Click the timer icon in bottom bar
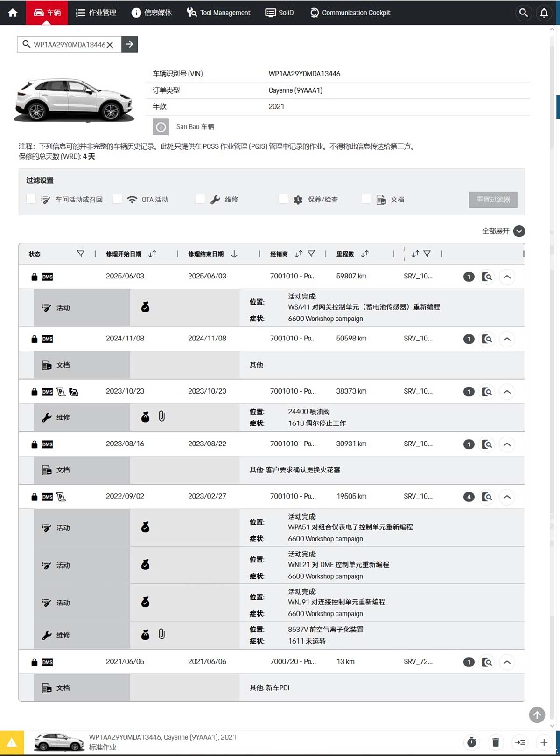This screenshot has height=756, width=560. coord(472,742)
